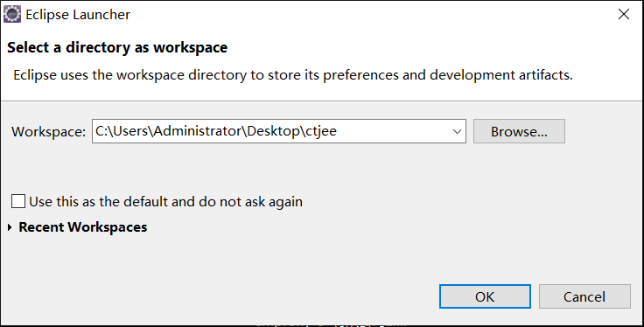Place cursor after 'ctjee' in the path
The image size is (644, 327).
(x=338, y=131)
